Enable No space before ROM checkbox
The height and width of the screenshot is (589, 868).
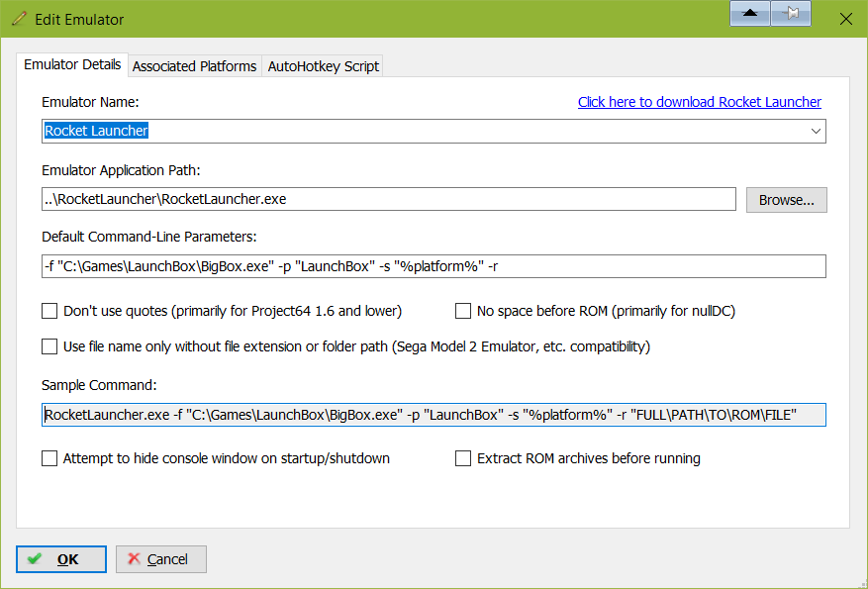tap(463, 311)
